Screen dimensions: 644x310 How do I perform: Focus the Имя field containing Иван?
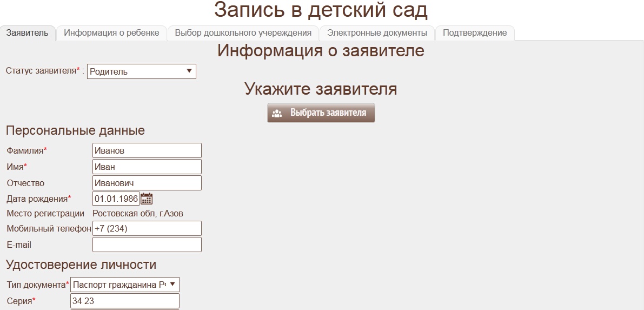point(147,167)
